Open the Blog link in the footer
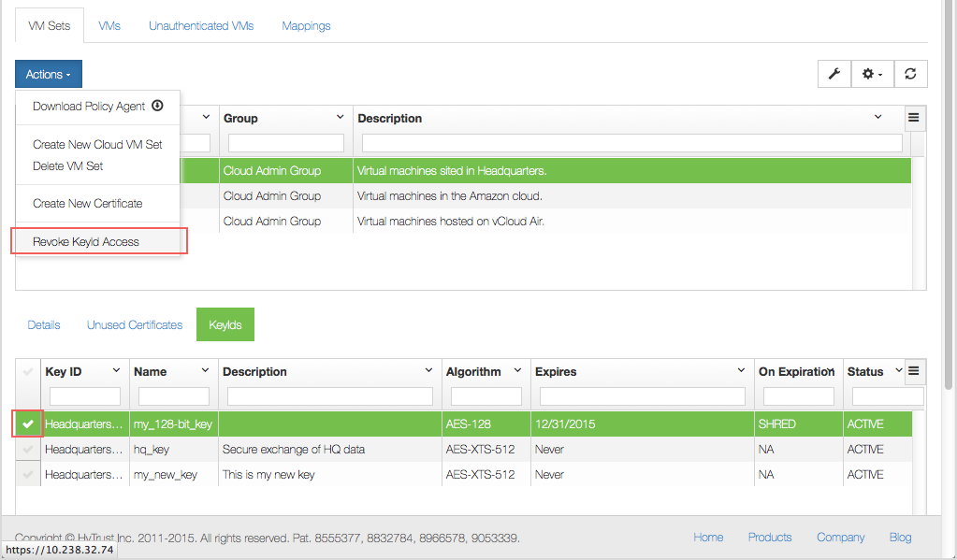 click(x=899, y=537)
